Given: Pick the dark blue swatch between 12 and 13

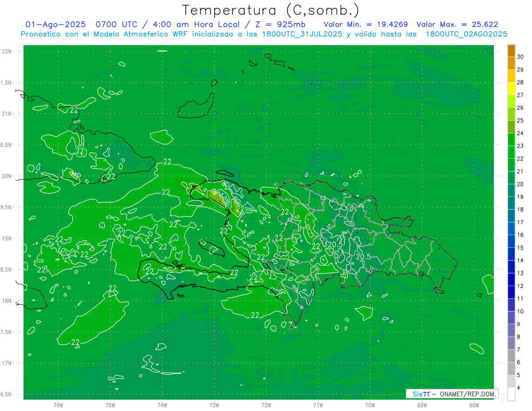Looking at the screenshot, I should 511,280.
